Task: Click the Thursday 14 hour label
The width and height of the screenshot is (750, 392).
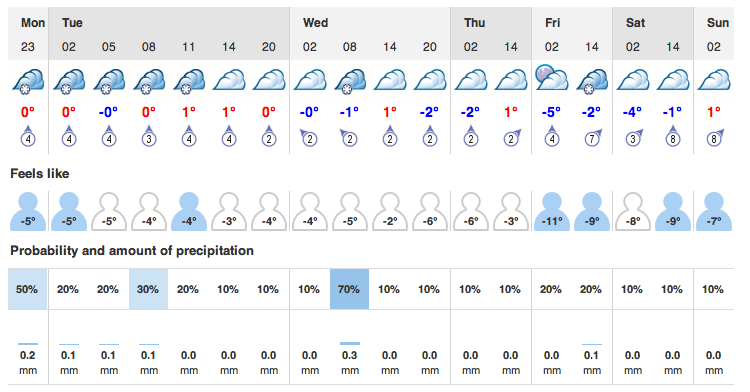Action: pos(511,47)
